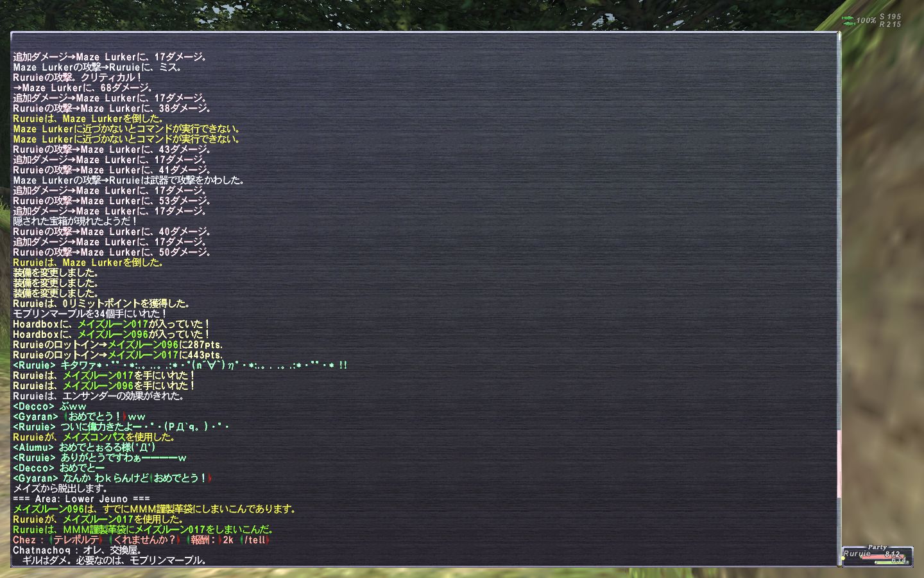Click the line "→Maze Lurkerに、68ダメージ。"
Image resolution: width=924 pixels, height=578 pixels.
tap(83, 87)
